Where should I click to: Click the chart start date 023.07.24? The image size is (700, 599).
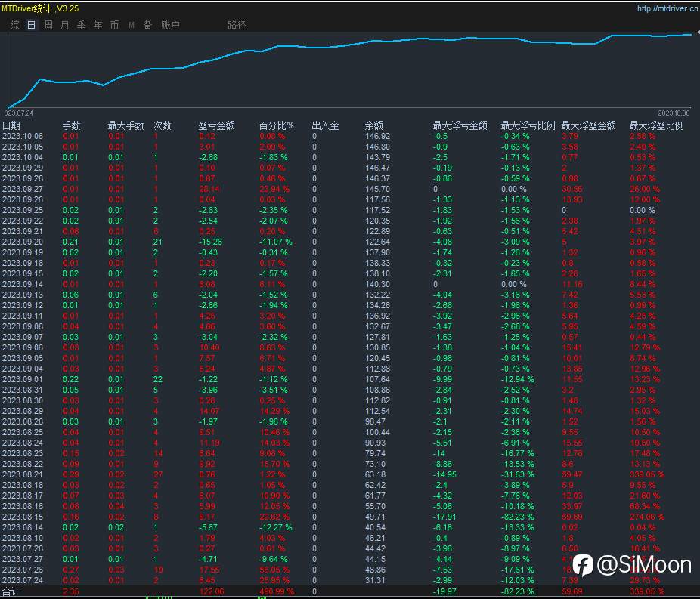pyautogui.click(x=19, y=113)
